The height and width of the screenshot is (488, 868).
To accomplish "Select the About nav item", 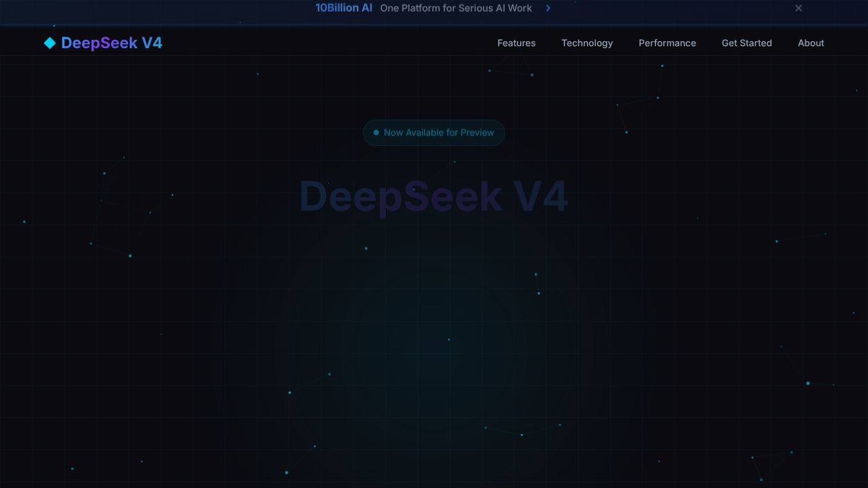I will 810,43.
